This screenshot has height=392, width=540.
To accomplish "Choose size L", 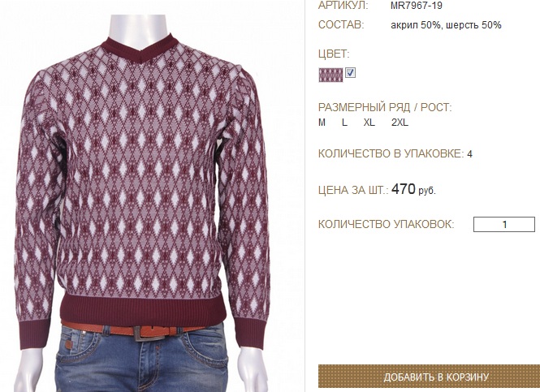I will point(344,123).
